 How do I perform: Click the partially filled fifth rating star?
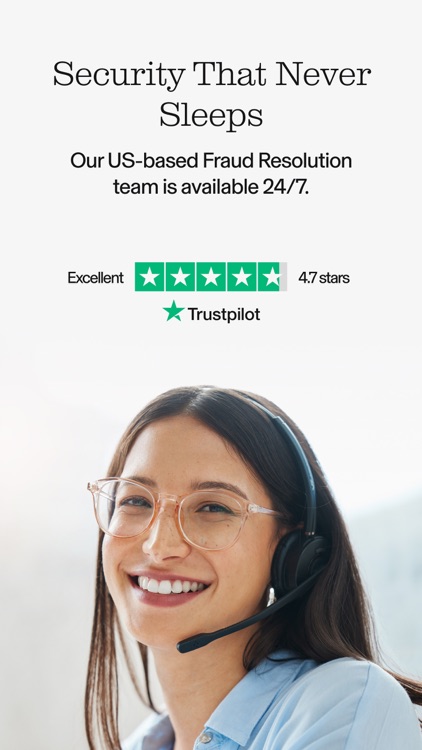tap(271, 276)
